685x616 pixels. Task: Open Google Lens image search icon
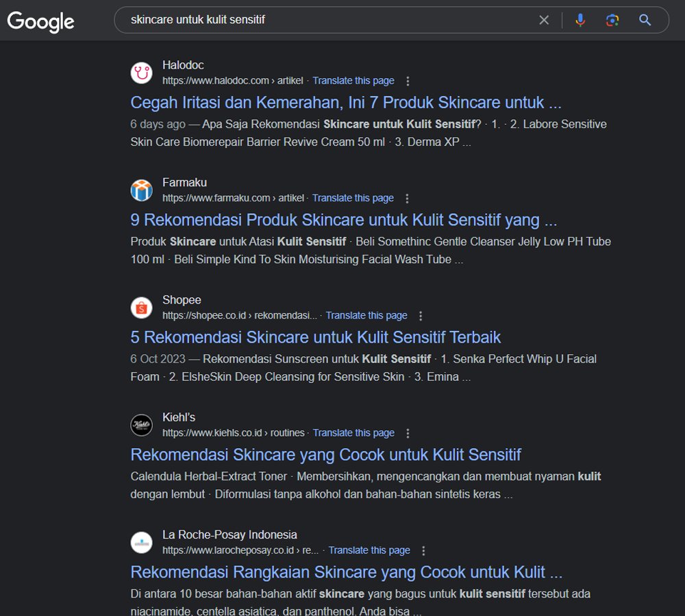[612, 20]
